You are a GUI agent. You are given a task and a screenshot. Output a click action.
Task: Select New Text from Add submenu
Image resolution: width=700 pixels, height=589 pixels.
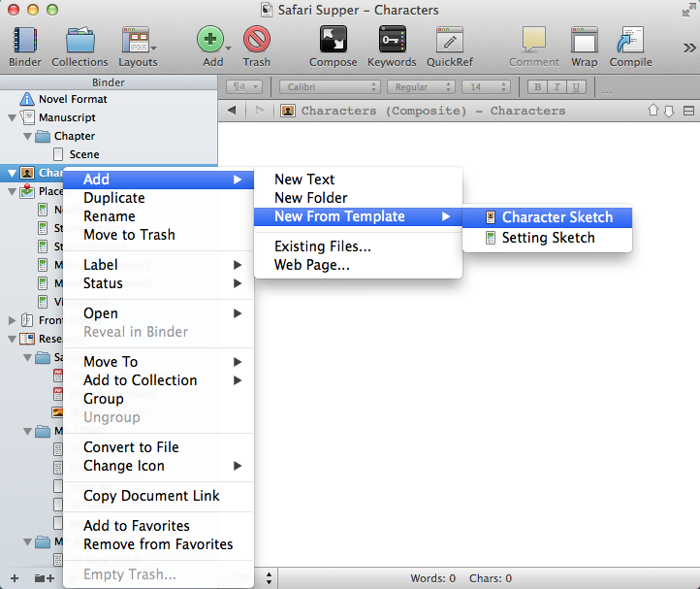click(358, 180)
